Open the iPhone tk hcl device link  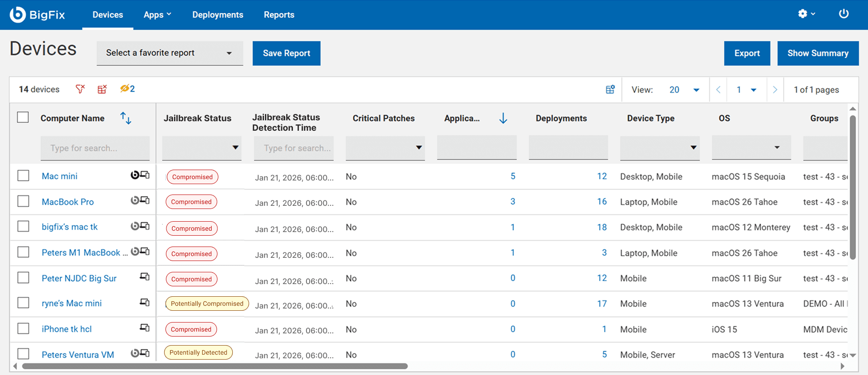pyautogui.click(x=66, y=329)
